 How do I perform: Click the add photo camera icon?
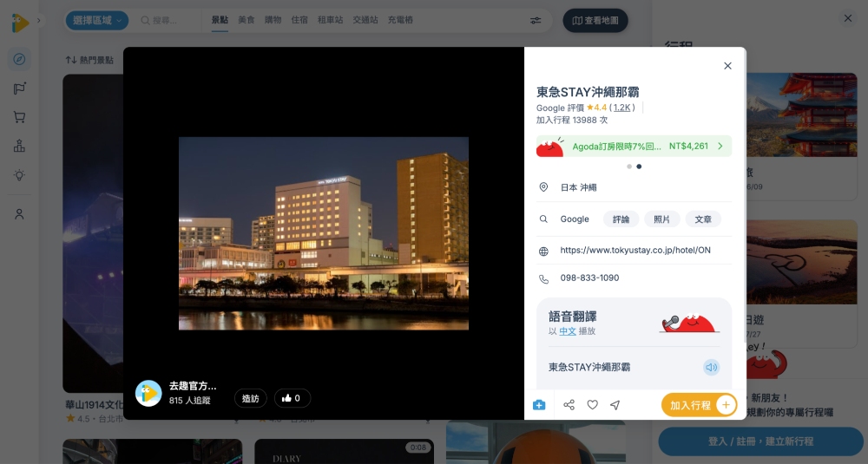pyautogui.click(x=539, y=405)
